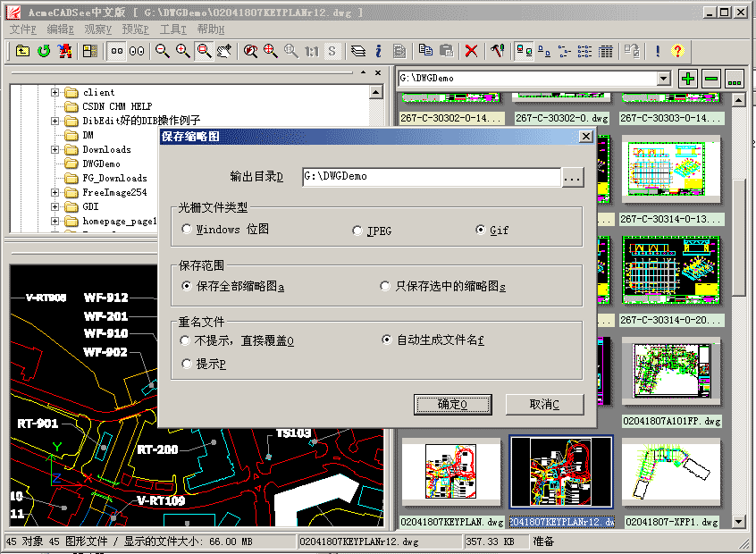The image size is (756, 554).
Task: Click the 确定O button
Action: [453, 404]
